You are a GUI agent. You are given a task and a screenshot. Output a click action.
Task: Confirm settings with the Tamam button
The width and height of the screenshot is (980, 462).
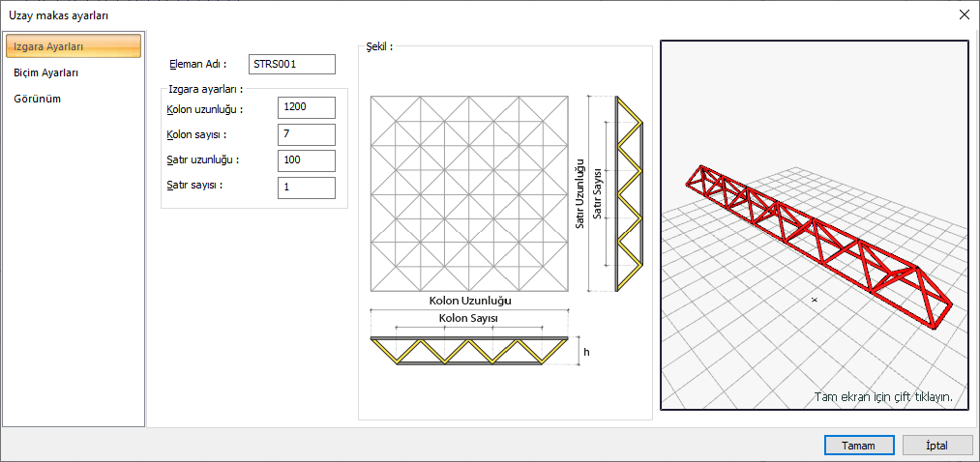[x=858, y=446]
